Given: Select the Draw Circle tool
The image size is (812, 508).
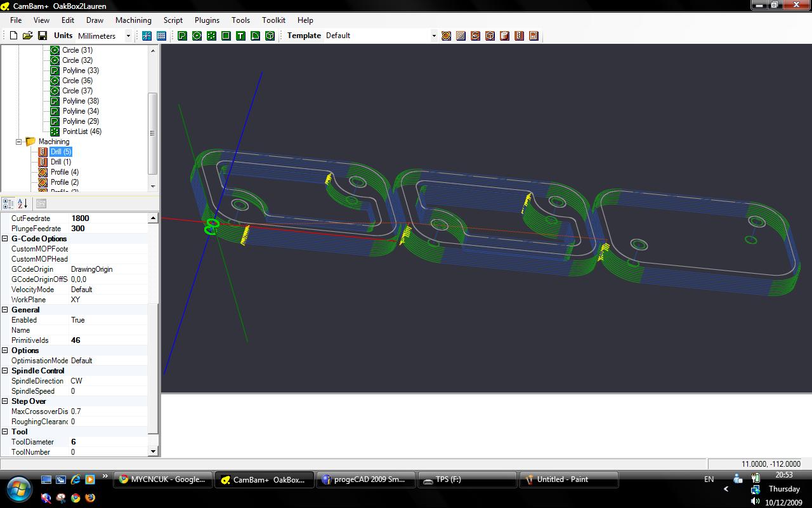Looking at the screenshot, I should pyautogui.click(x=197, y=36).
